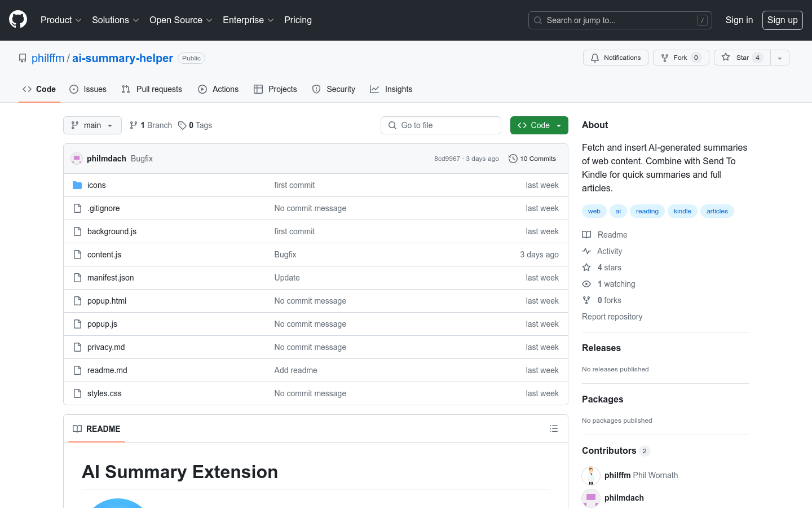Image resolution: width=812 pixels, height=508 pixels.
Task: Open the main branch selector dropdown
Action: (x=92, y=125)
